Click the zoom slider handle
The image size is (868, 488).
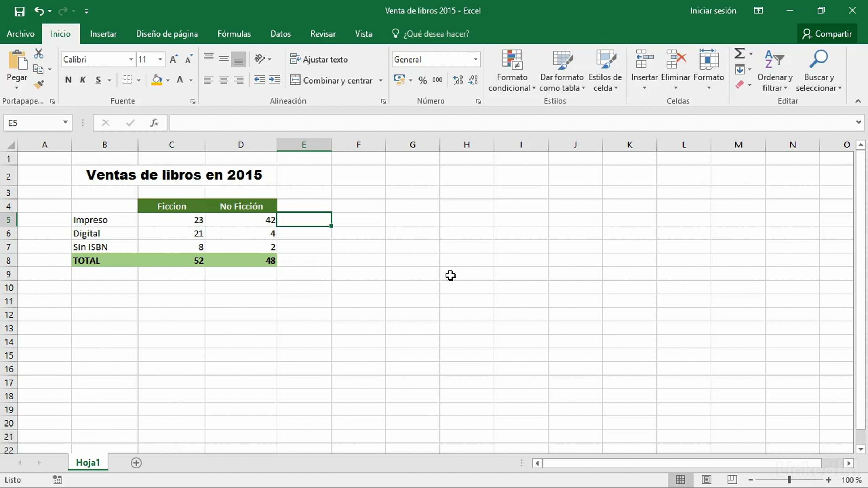click(x=789, y=480)
